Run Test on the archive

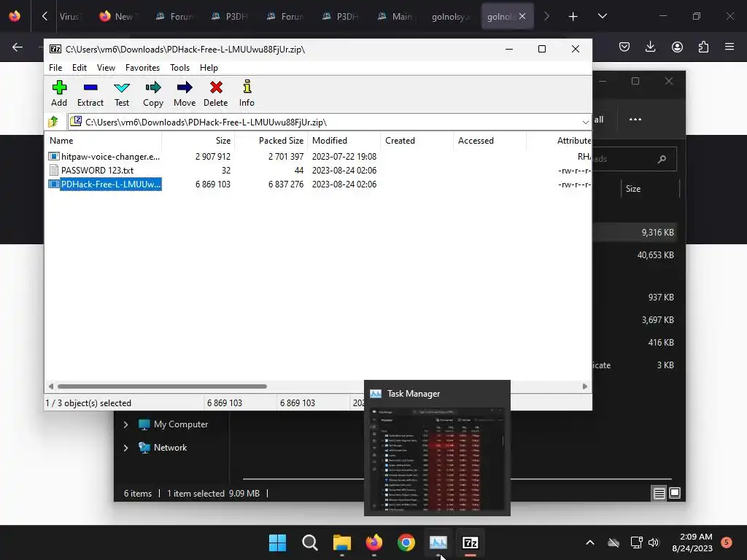(122, 93)
